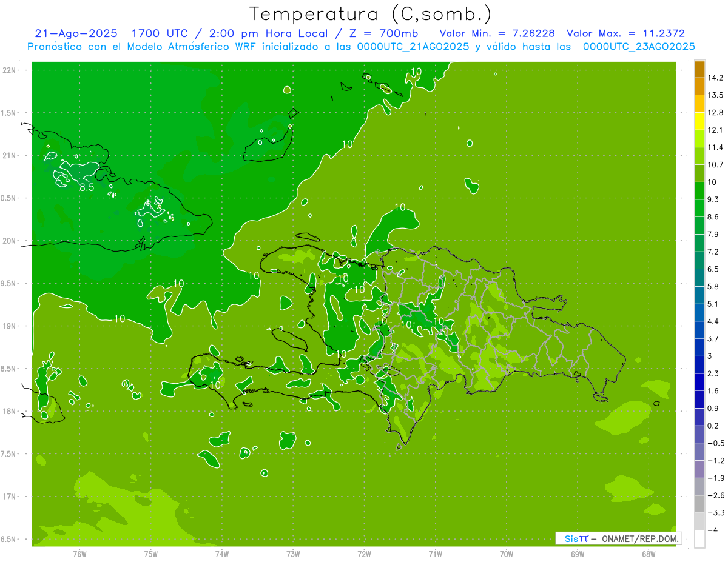
Task: Click the '20N' latitude axis label
Action: 10,241
